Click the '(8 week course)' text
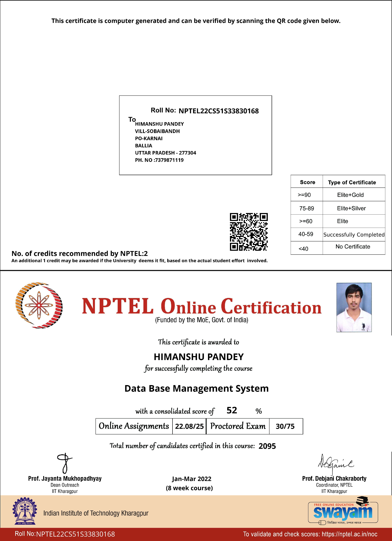 coord(190,488)
